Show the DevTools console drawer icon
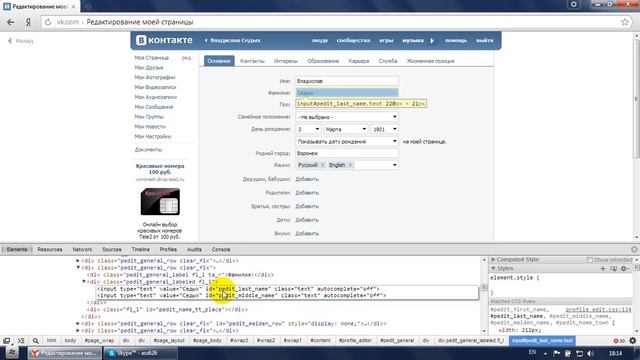 (21, 340)
